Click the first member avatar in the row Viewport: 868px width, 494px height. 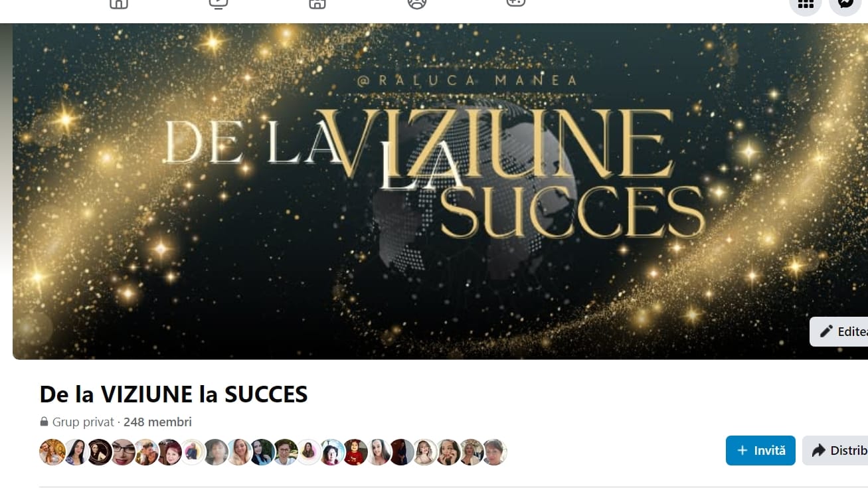pyautogui.click(x=52, y=452)
